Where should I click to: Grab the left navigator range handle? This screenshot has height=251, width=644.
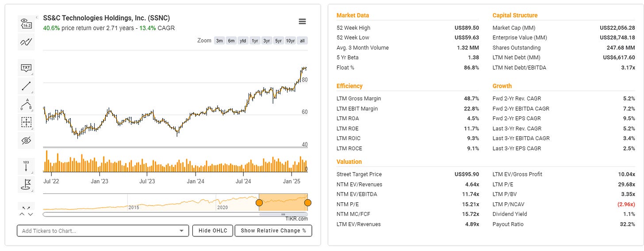259,203
